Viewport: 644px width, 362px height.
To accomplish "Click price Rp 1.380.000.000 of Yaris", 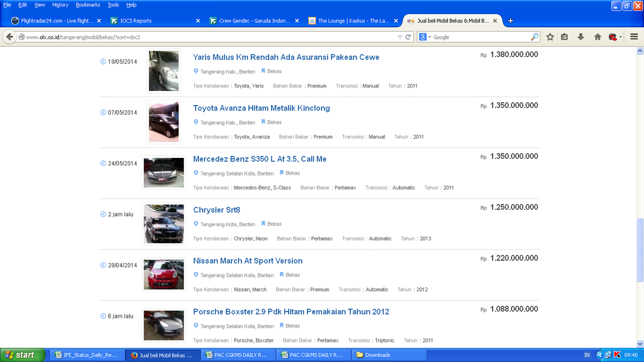I will pyautogui.click(x=509, y=54).
